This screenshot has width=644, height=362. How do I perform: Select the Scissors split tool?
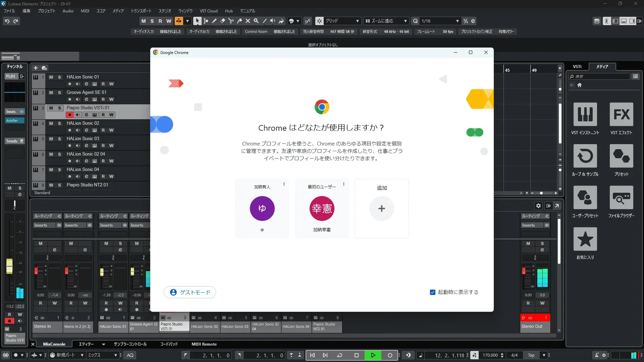(x=231, y=21)
